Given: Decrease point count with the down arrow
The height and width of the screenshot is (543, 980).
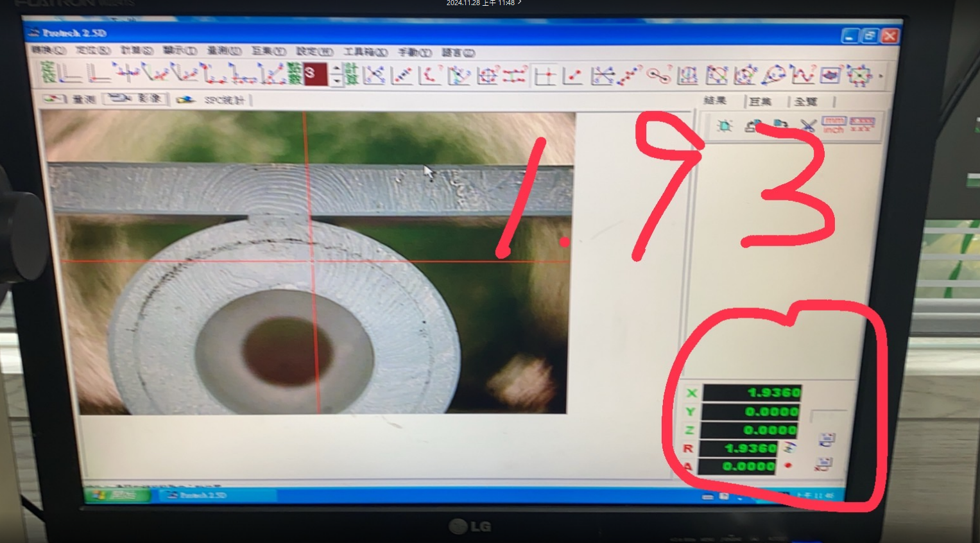Looking at the screenshot, I should [x=336, y=82].
